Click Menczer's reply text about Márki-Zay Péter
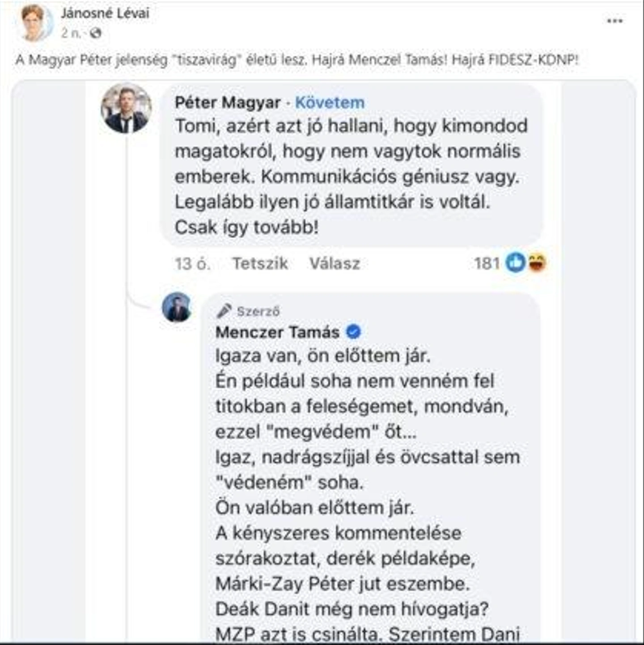Screen dimensions: 644x645 [x=343, y=583]
